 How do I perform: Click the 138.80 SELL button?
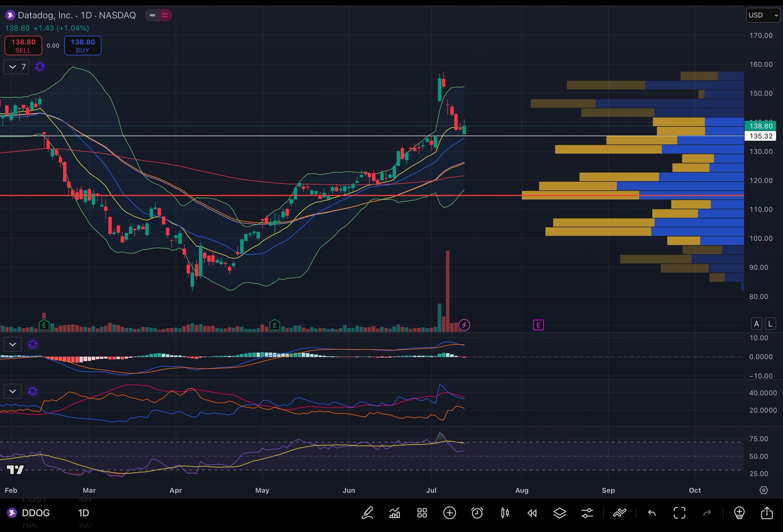tap(23, 45)
